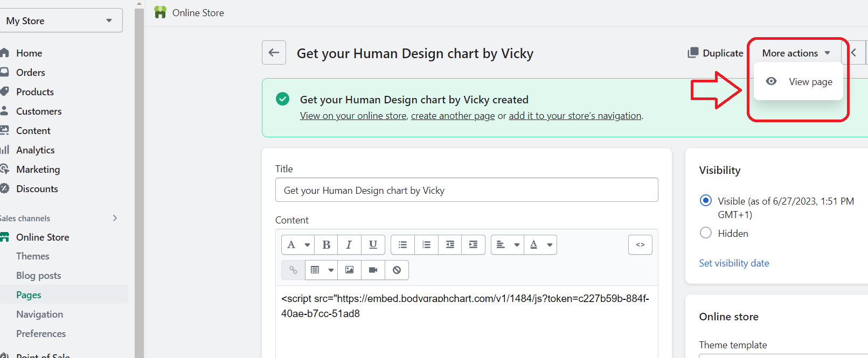Image resolution: width=868 pixels, height=358 pixels.
Task: Click the Marketing label in sidebar
Action: [38, 170]
